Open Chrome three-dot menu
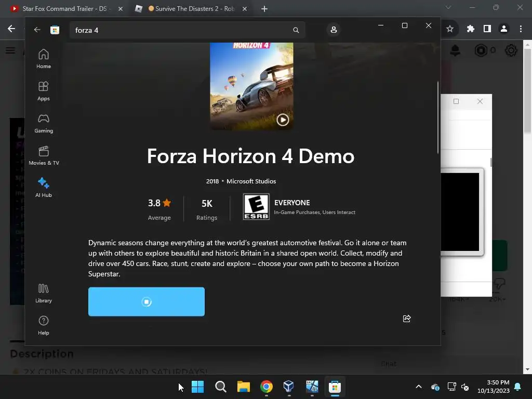The height and width of the screenshot is (399, 532). point(521,29)
